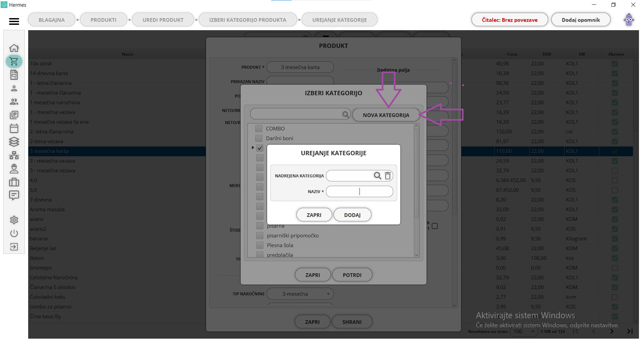Jump to first results page arrow
This screenshot has height=344, width=644.
click(x=576, y=331)
